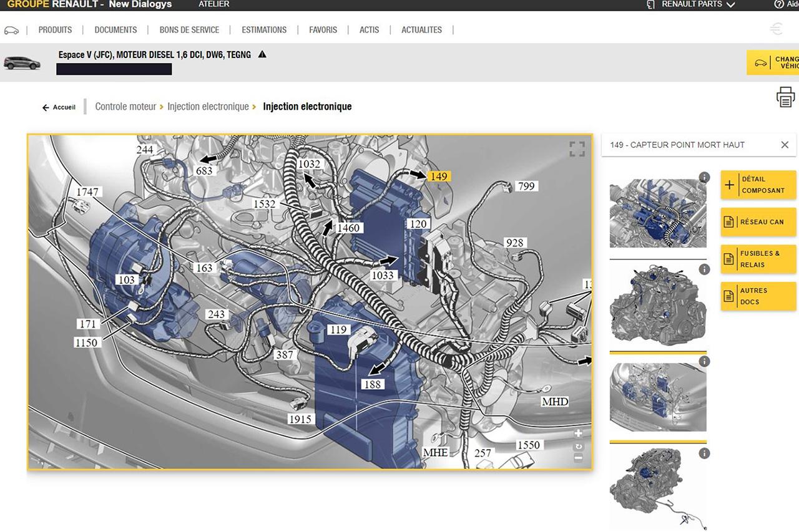
Task: Reset diagram zoom with the rotate icon
Action: pyautogui.click(x=578, y=446)
